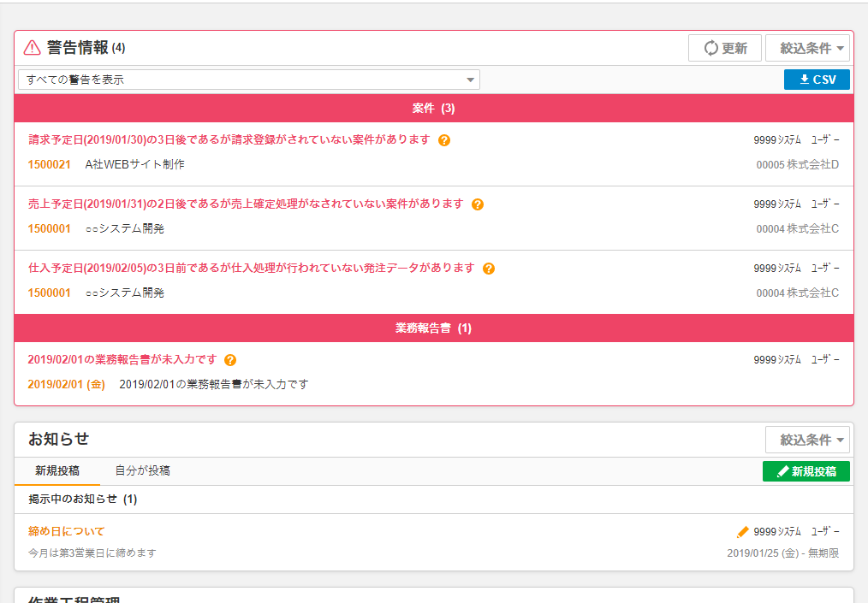The image size is (868, 603).
Task: Open 絞込条件 dropdown in 警告情報 panel
Action: click(807, 48)
